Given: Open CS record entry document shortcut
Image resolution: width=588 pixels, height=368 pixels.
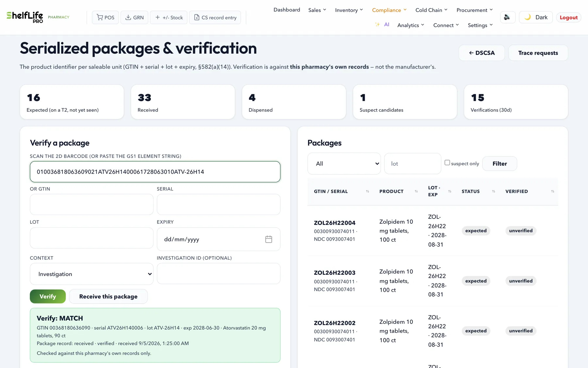Looking at the screenshot, I should (215, 17).
